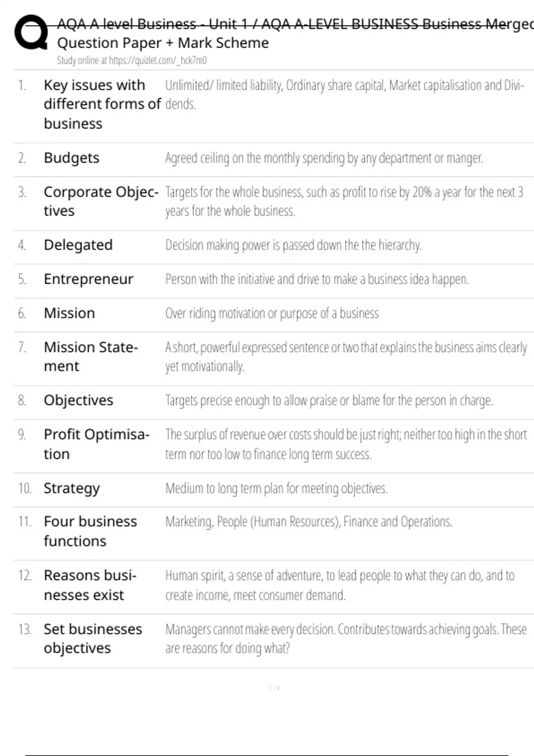Select the 'Question Paper + Mark Scheme' heading

[x=163, y=43]
